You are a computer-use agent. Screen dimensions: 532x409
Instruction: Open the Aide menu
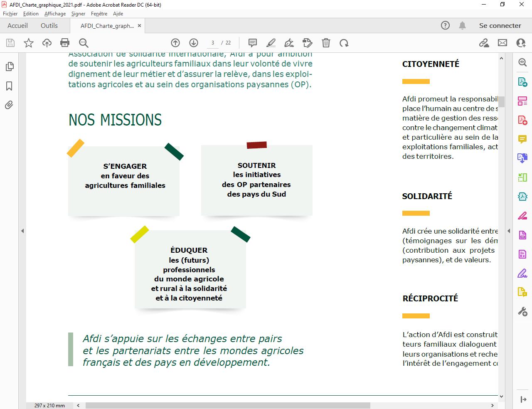[x=118, y=14]
